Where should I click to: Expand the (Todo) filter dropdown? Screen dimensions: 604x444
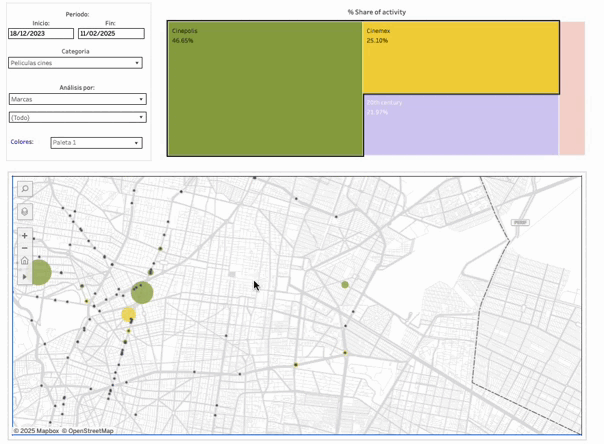[x=77, y=117]
